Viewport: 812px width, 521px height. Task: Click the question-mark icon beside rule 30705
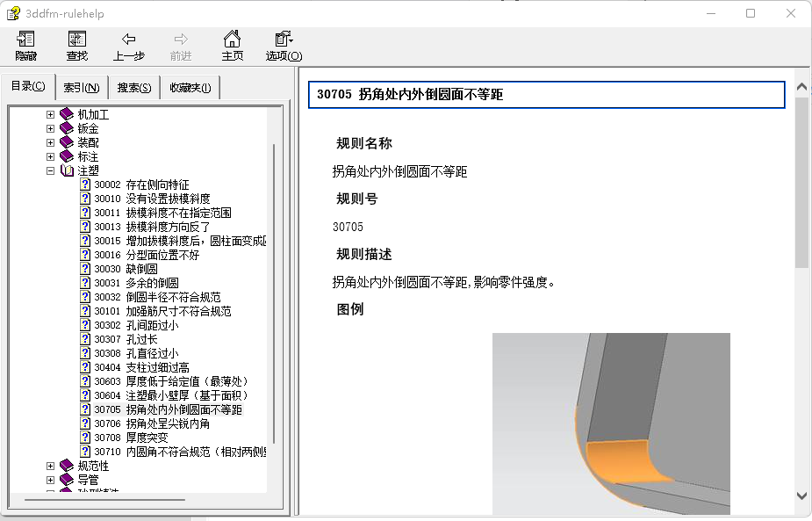pyautogui.click(x=83, y=409)
